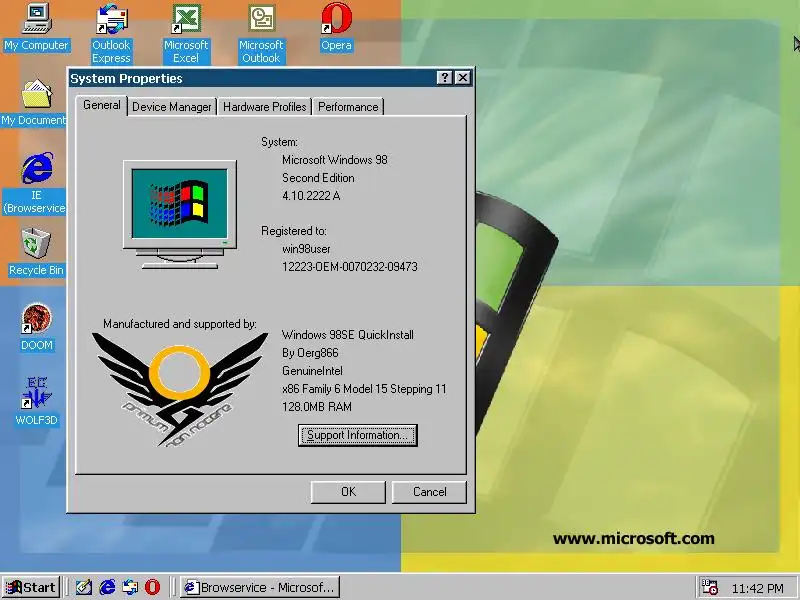Click 'By Oerg866' text
Viewport: 800px width, 600px height.
point(310,353)
